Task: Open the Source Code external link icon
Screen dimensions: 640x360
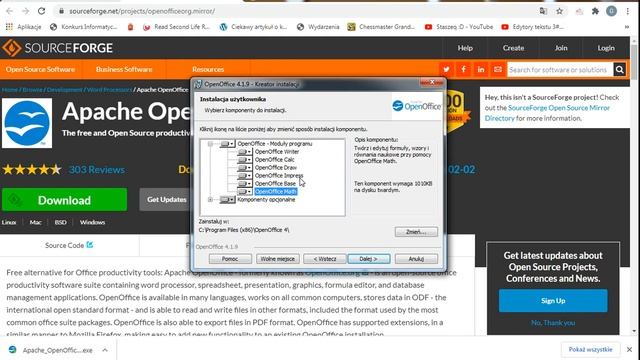Action: [90, 244]
